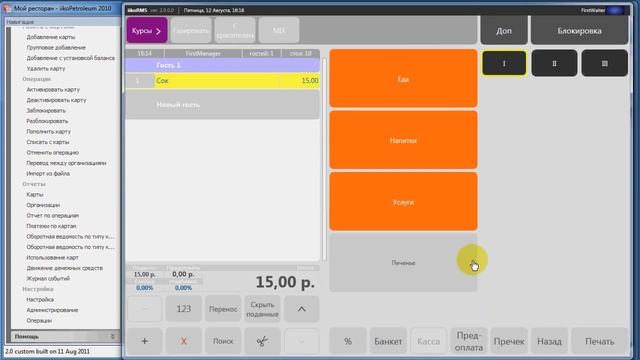Open the Курсы courses button
This screenshot has width=640, height=360.
click(147, 30)
